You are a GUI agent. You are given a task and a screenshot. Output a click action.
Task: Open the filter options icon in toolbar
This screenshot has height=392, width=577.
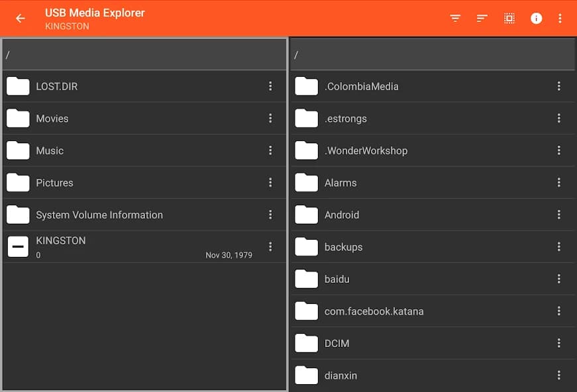(454, 18)
